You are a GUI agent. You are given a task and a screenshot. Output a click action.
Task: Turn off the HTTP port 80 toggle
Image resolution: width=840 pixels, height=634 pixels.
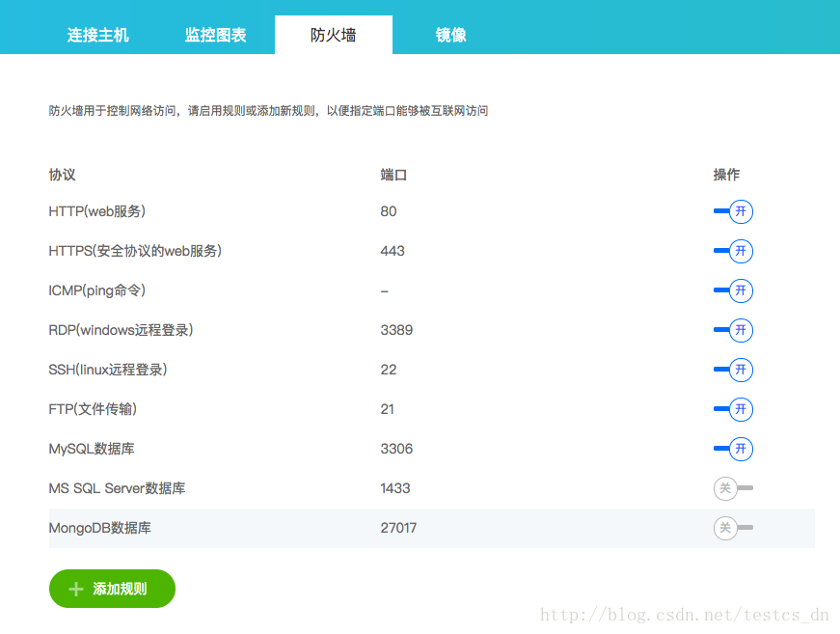coord(733,211)
